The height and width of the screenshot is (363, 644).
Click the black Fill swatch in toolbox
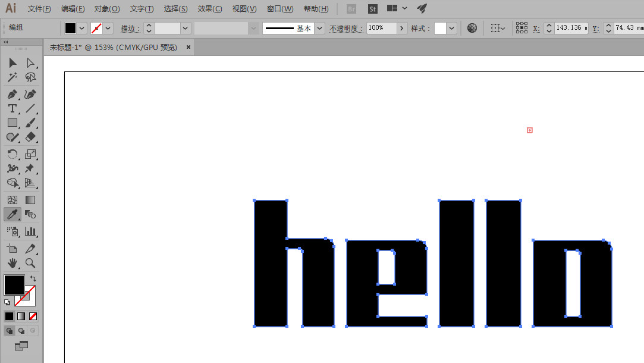click(x=14, y=285)
